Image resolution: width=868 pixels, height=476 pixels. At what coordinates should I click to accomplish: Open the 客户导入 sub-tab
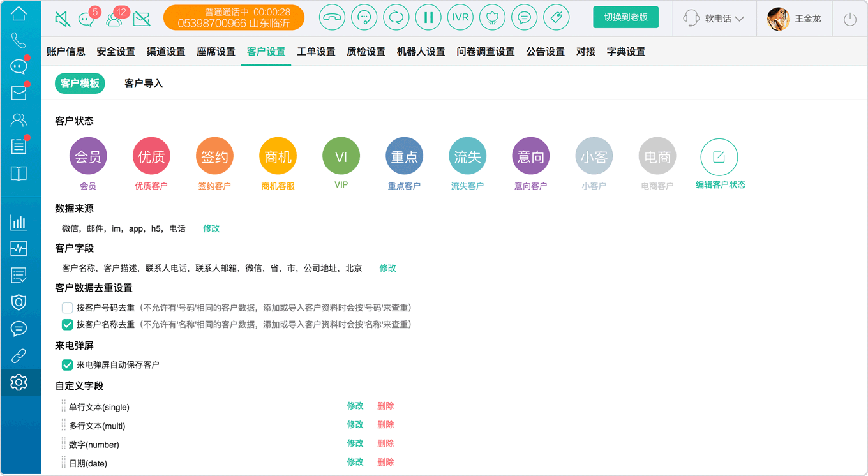click(144, 84)
